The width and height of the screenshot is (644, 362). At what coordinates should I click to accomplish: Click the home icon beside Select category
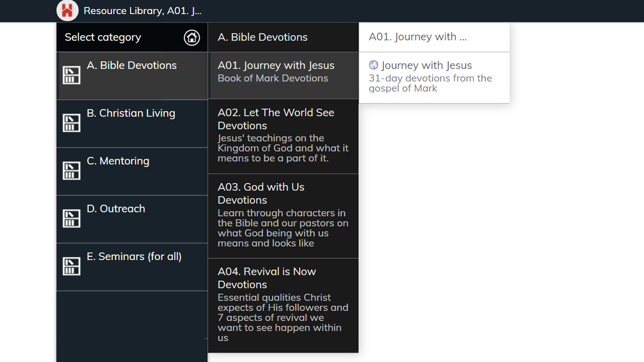pyautogui.click(x=192, y=38)
